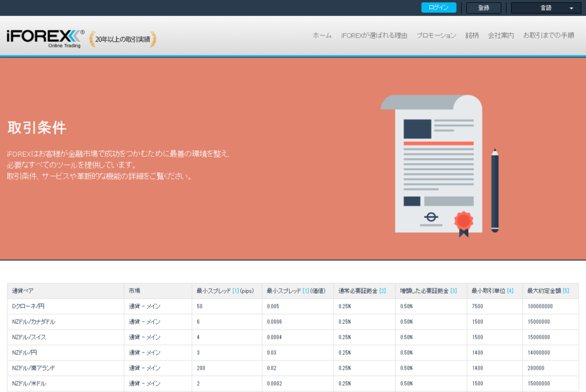Viewport: 586px width, 392px height.
Task: Click 280000 in NZドル/南アランド row
Action: click(x=536, y=368)
